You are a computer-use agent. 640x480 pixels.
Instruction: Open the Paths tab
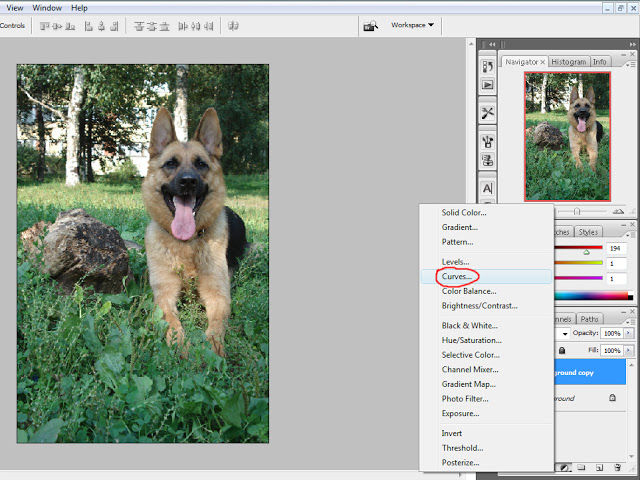pyautogui.click(x=590, y=320)
